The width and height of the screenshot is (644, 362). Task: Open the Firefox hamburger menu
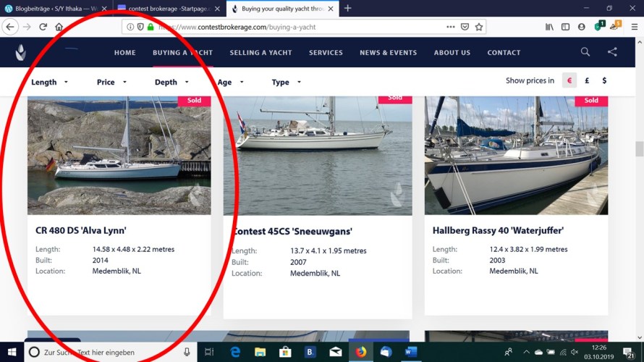pos(634,27)
